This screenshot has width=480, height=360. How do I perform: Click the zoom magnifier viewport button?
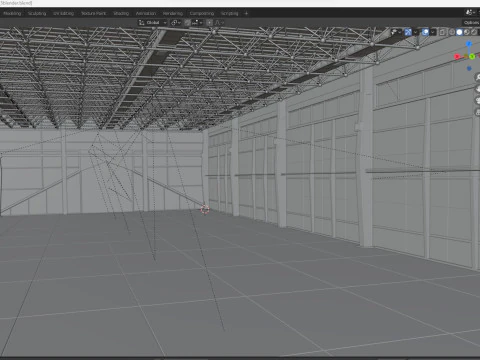pos(478,77)
